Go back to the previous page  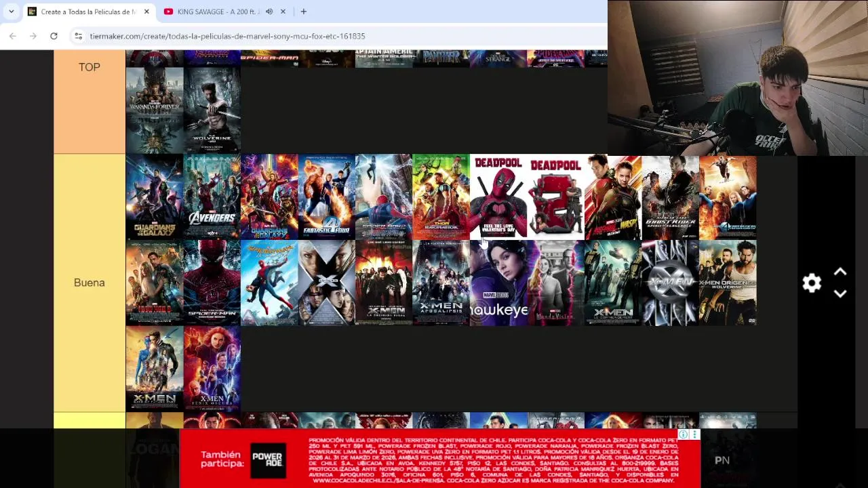pos(13,36)
